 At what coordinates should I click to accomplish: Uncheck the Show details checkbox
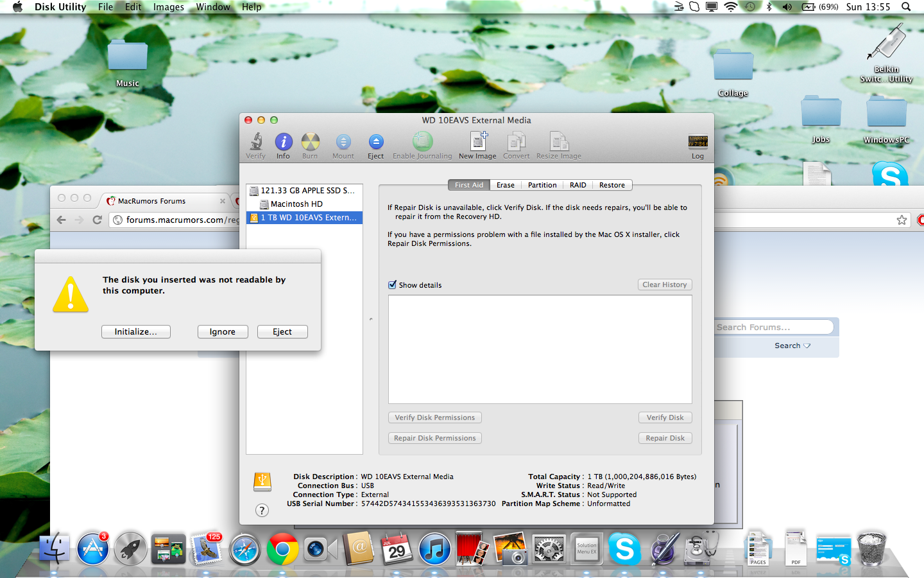coord(392,285)
